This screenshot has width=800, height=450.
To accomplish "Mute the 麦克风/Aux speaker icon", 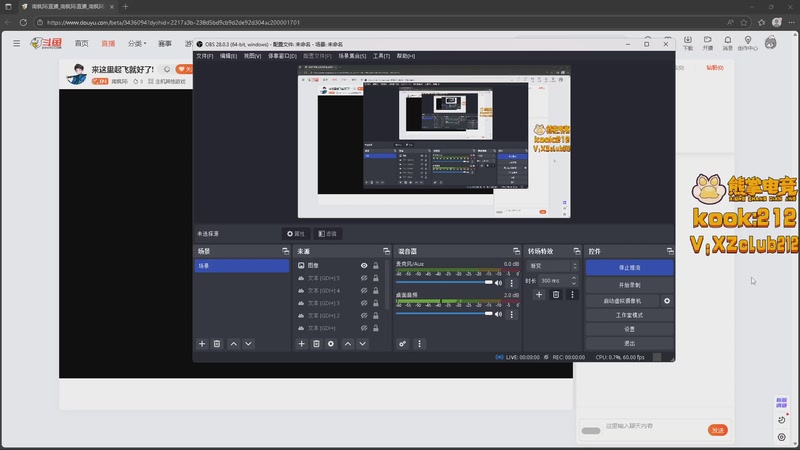I will (498, 283).
